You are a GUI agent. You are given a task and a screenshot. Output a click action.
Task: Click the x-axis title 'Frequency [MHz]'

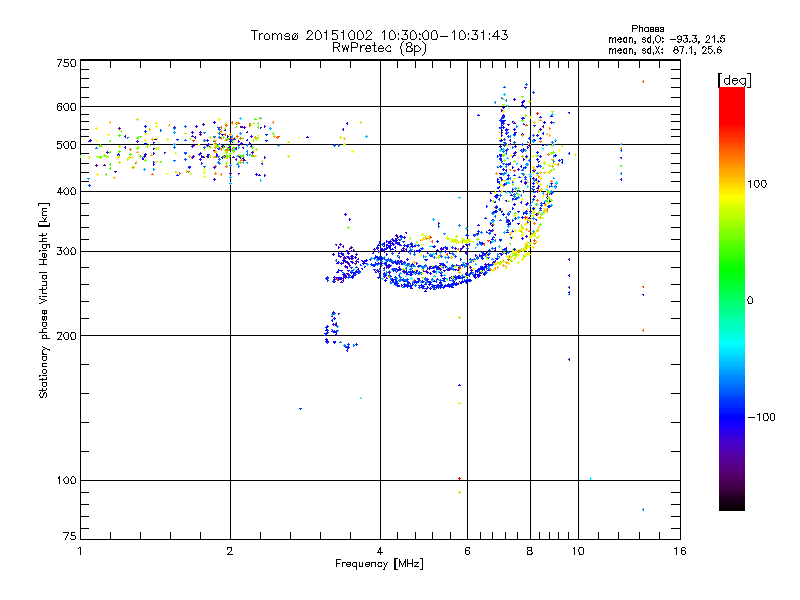379,564
